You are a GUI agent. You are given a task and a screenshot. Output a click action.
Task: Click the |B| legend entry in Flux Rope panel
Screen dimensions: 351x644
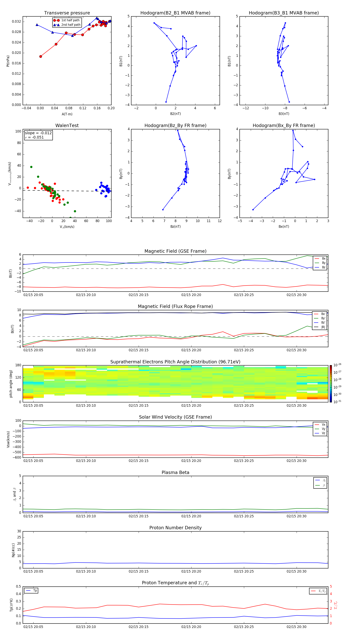coord(320,327)
